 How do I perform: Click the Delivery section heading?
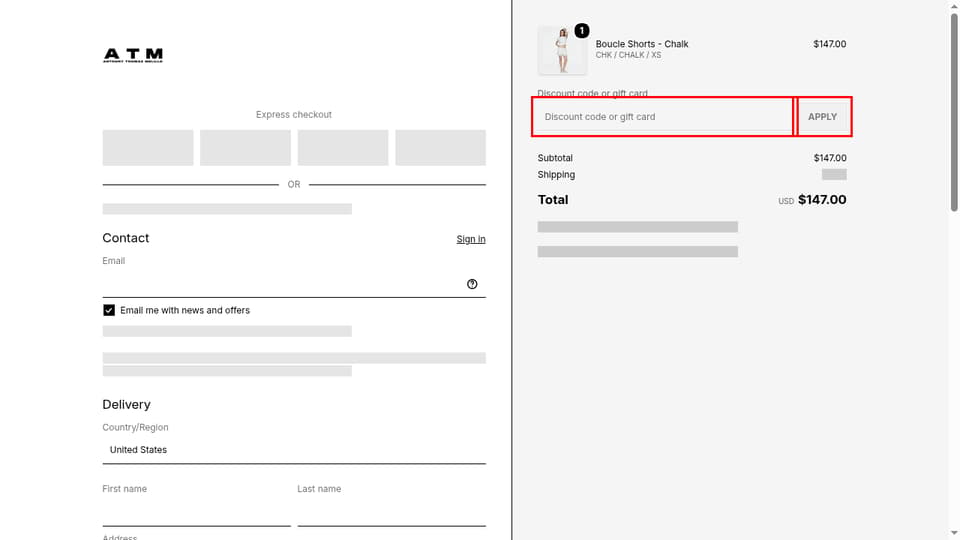[126, 405]
